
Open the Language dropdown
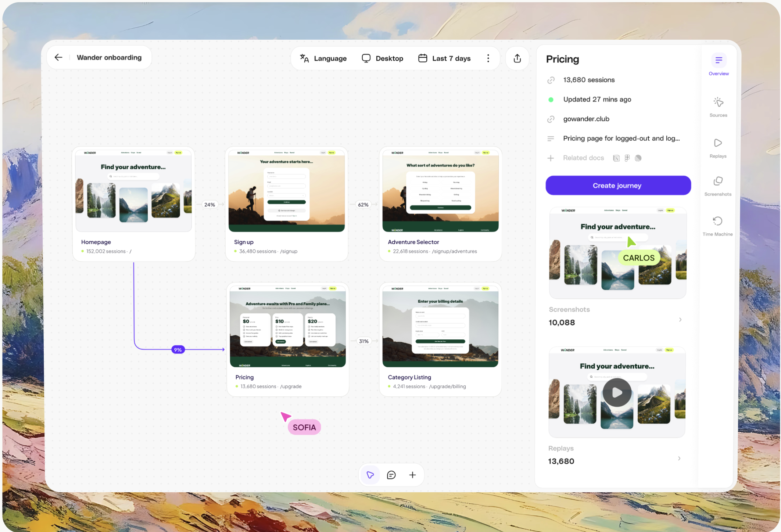323,58
